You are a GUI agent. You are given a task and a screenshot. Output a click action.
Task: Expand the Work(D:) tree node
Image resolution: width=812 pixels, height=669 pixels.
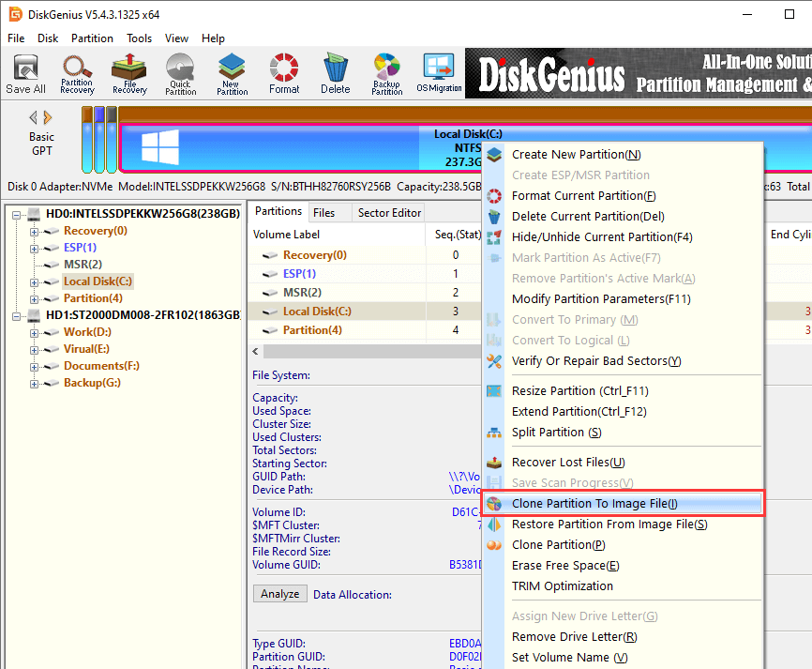point(35,332)
